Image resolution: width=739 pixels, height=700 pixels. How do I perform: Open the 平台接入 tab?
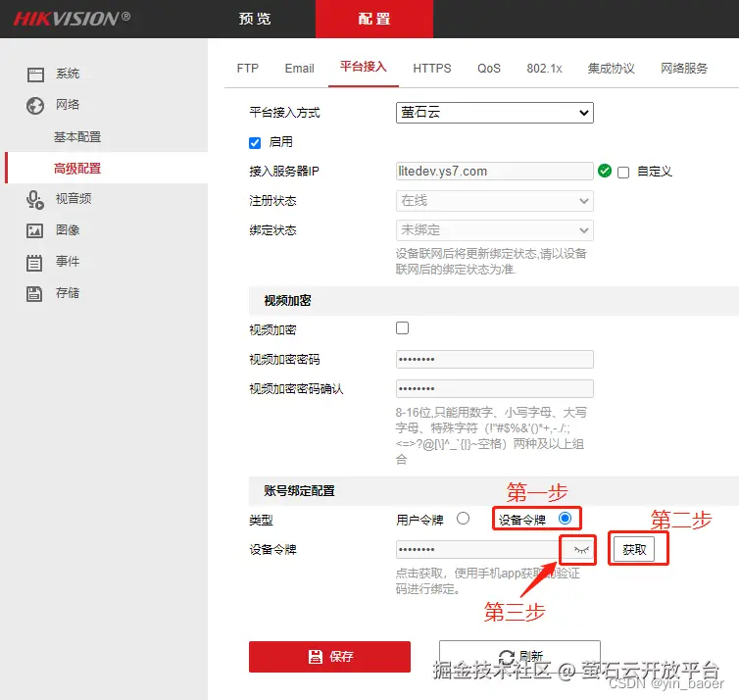tap(364, 67)
